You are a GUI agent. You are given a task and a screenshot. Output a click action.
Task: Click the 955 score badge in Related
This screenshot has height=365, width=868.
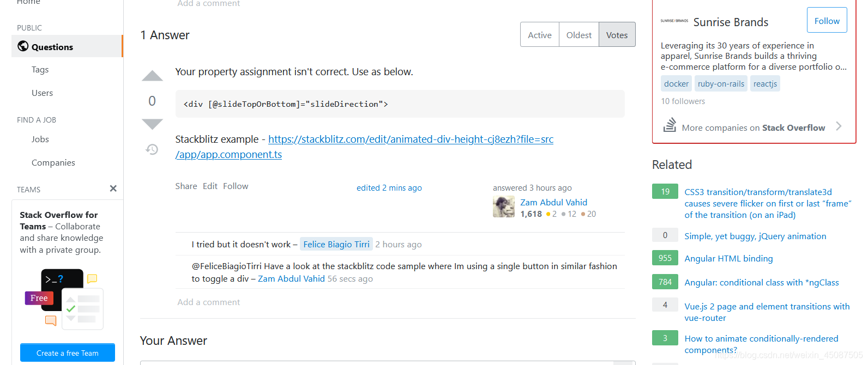tap(665, 258)
